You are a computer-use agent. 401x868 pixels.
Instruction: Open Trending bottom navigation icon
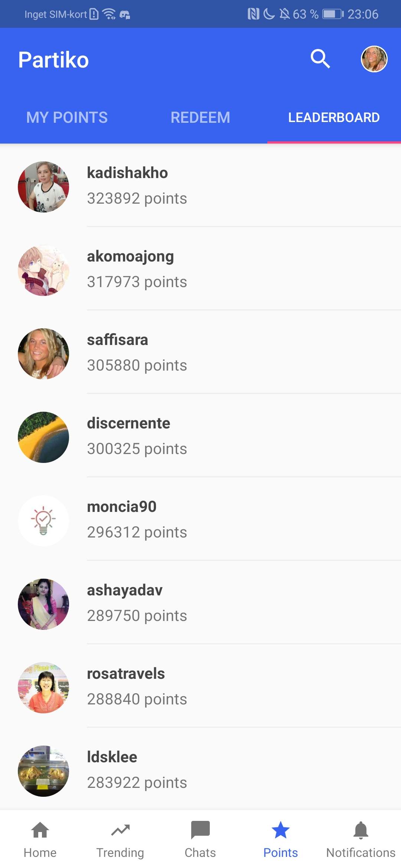[120, 830]
